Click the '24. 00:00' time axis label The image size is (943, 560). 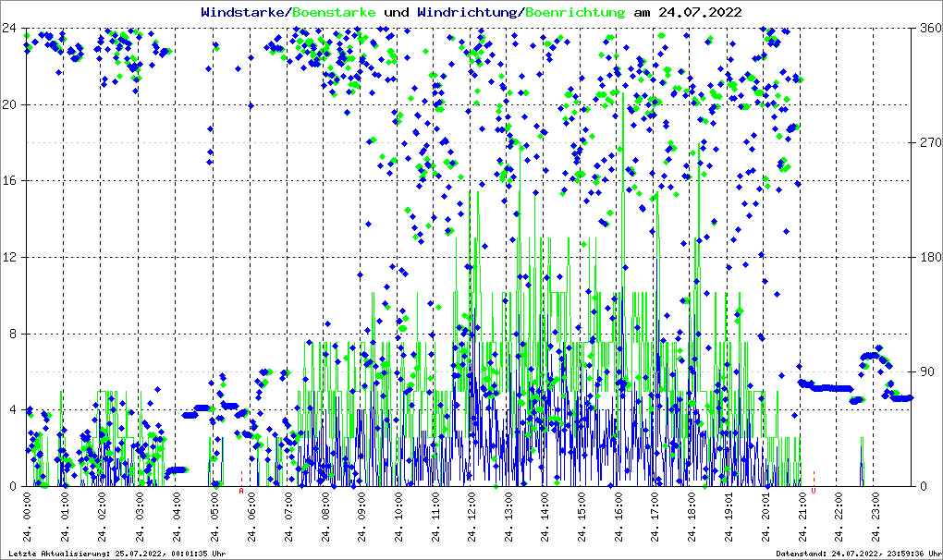point(29,520)
